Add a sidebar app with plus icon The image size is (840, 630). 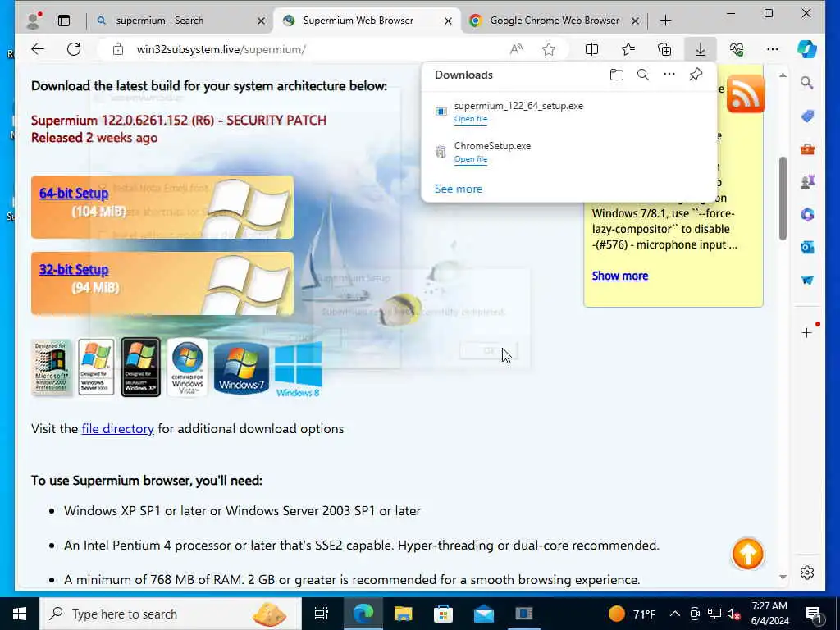coord(807,333)
